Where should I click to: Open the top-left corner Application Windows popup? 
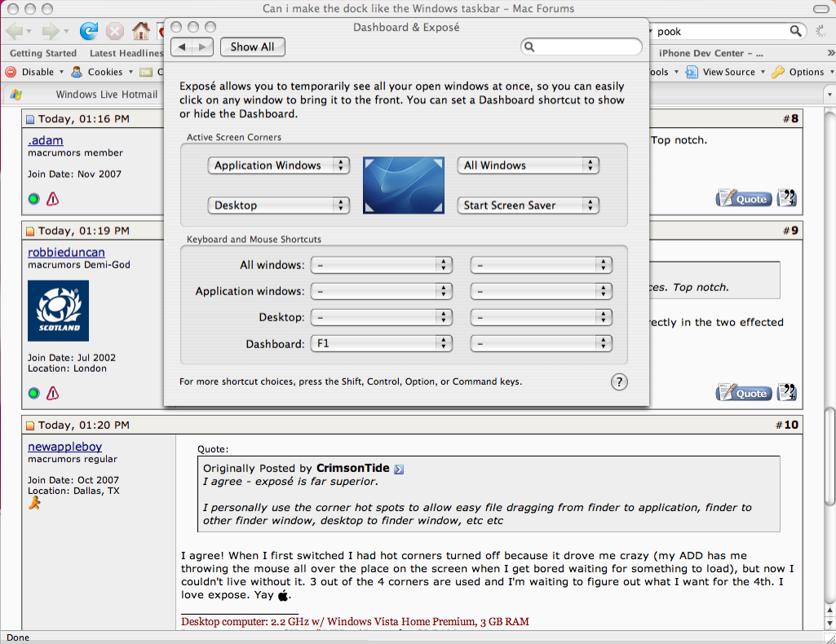point(279,165)
